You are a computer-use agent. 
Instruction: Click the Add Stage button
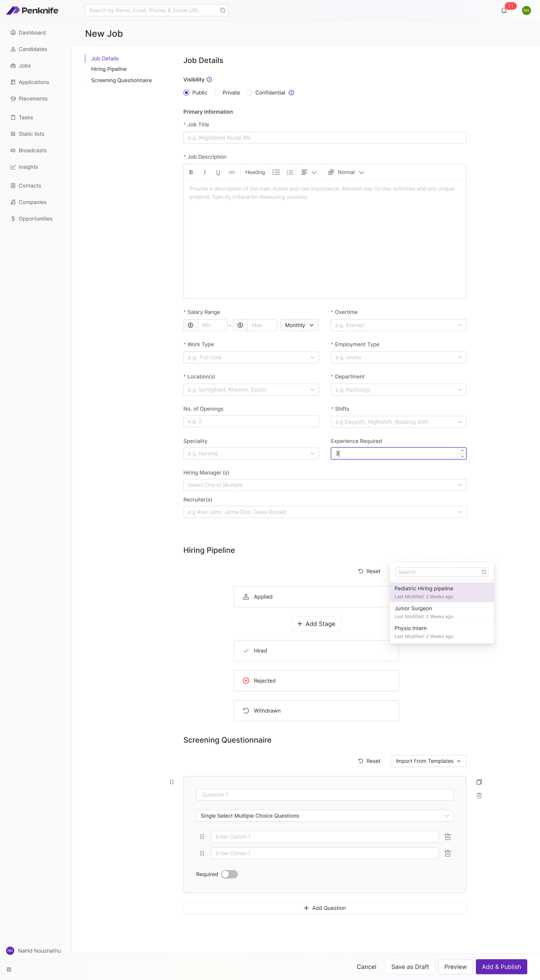click(316, 624)
